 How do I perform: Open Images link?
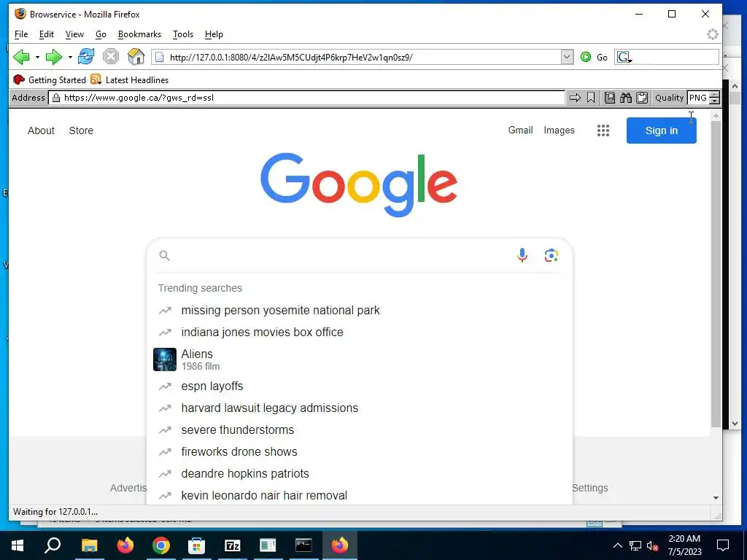[559, 130]
